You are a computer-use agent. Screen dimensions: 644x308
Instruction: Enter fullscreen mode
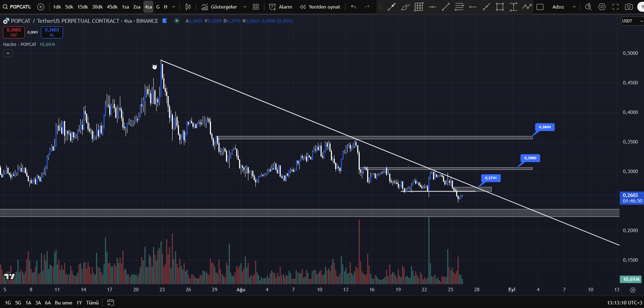616,7
